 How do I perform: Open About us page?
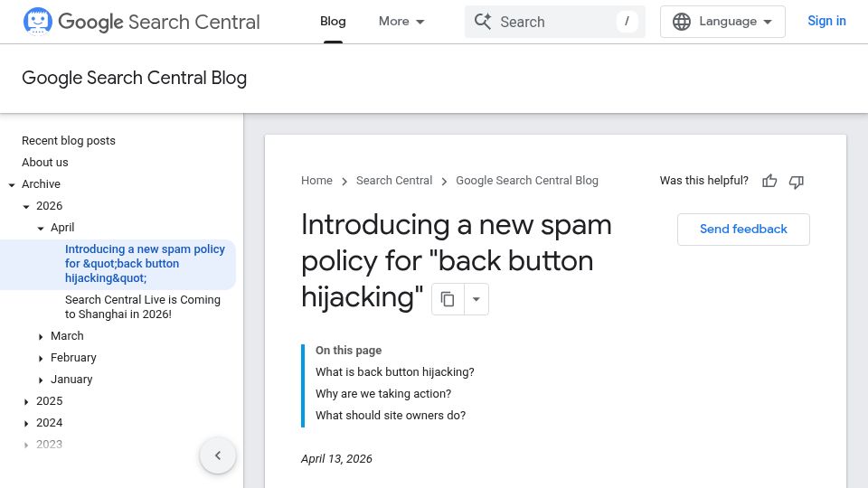[x=45, y=162]
